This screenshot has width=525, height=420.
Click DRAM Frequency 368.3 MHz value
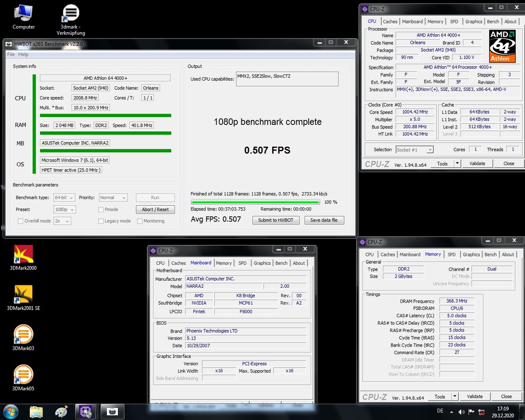[x=457, y=301]
